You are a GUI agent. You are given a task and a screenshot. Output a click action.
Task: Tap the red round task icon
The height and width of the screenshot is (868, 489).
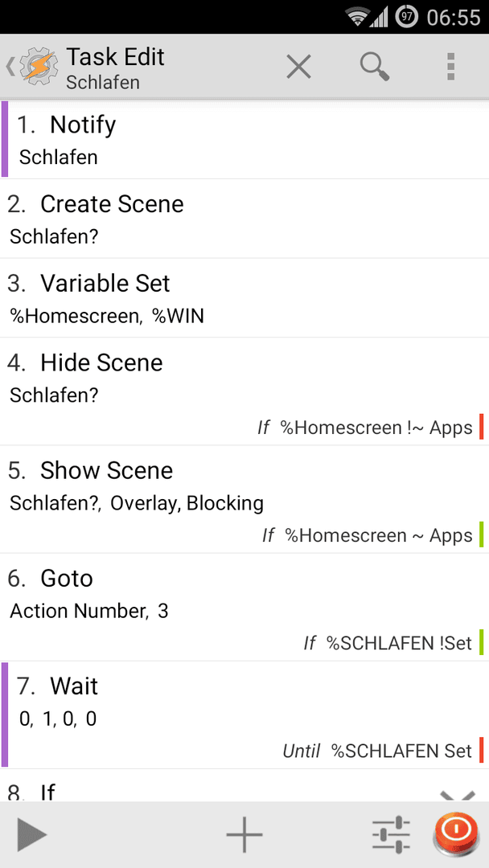pyautogui.click(x=458, y=833)
